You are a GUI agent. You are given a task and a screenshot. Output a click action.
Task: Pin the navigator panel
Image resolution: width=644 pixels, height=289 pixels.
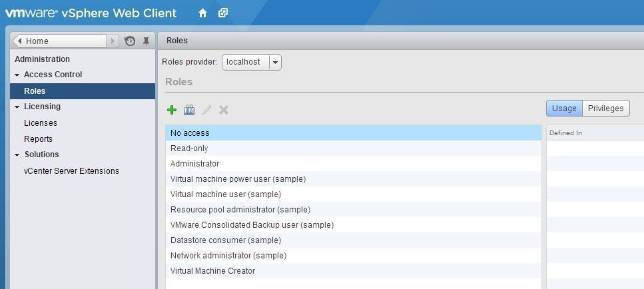click(147, 41)
